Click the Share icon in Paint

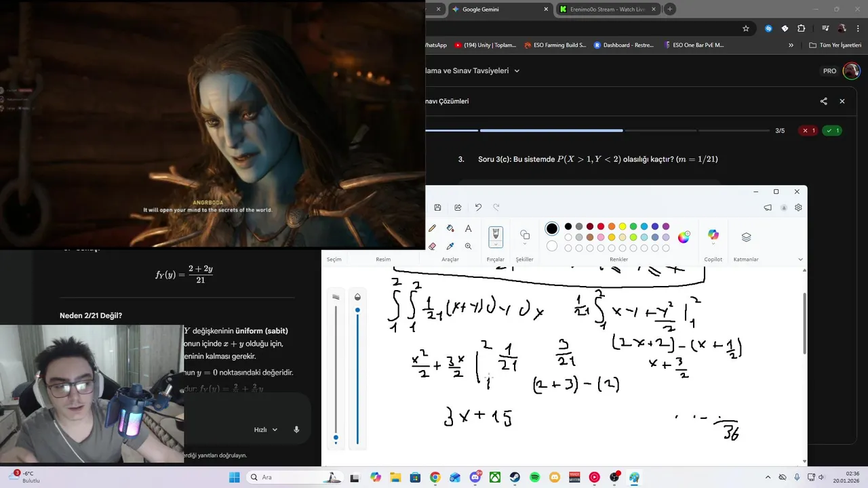(458, 207)
